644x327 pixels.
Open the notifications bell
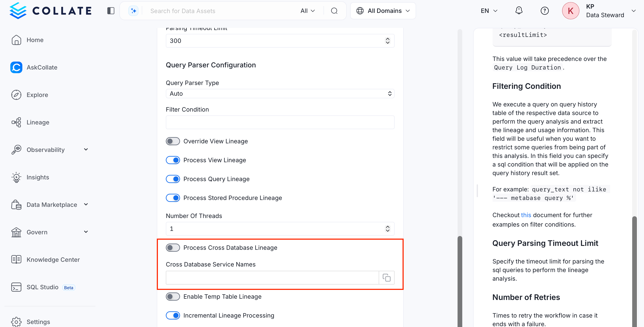[519, 11]
